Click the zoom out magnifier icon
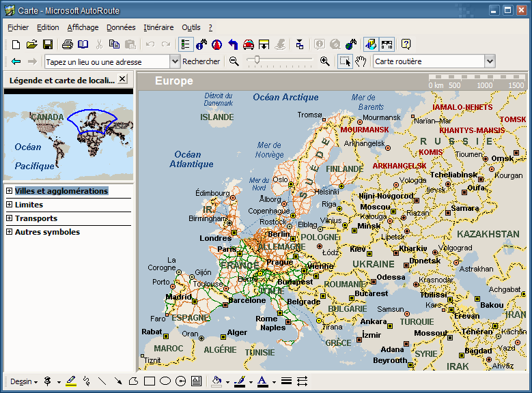This screenshot has height=393, width=532. 234,61
